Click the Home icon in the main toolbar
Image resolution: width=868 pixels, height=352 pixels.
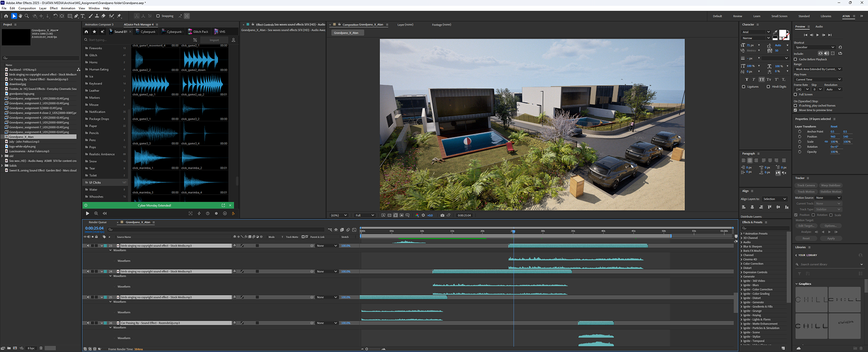(6, 16)
